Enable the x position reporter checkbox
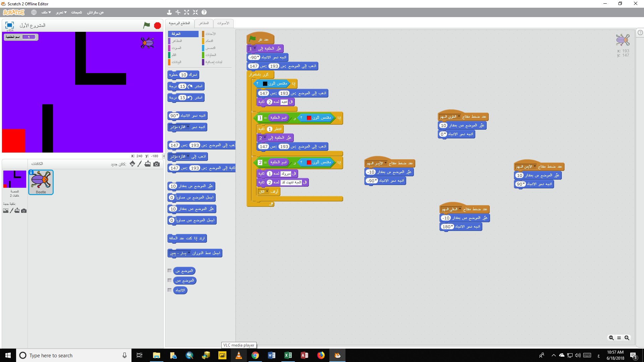Screen dimensions: 644x362 click(x=170, y=270)
